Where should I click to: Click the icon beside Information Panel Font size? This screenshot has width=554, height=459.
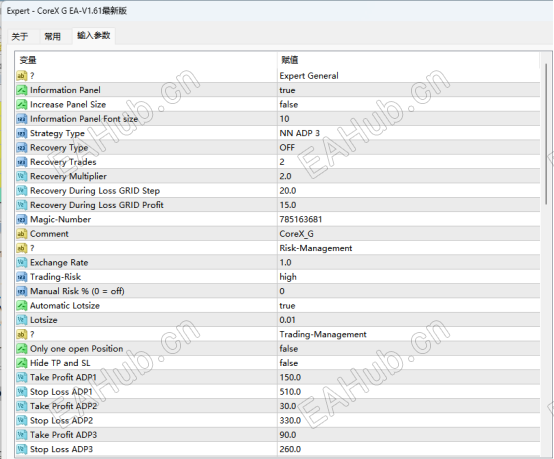[22, 119]
